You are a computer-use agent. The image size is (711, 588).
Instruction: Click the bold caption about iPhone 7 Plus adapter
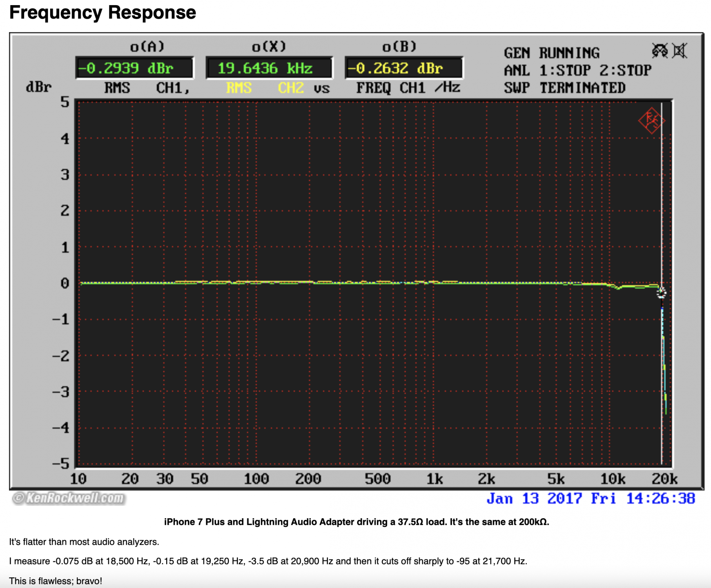click(356, 522)
